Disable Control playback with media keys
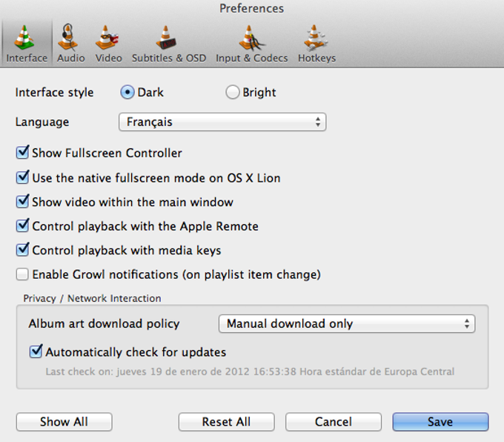504x442 pixels. pos(22,250)
